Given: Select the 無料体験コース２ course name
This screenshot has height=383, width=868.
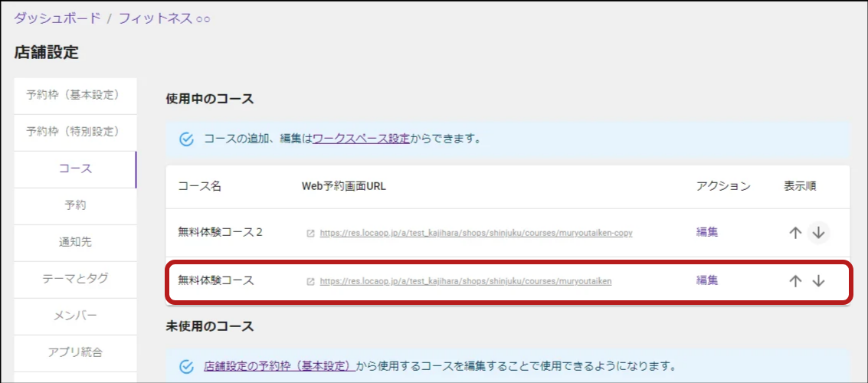Looking at the screenshot, I should coord(221,233).
